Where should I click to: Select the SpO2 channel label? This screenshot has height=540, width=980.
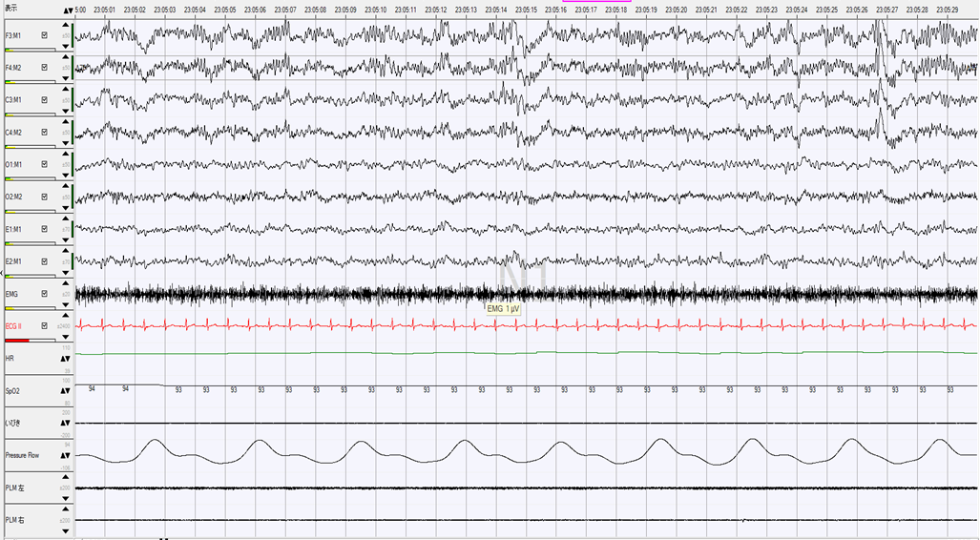(11, 391)
